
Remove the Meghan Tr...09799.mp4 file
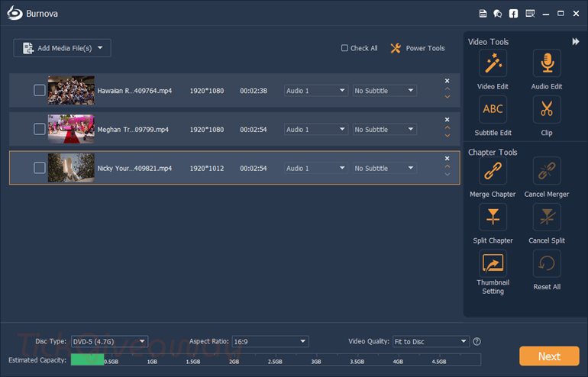click(447, 120)
